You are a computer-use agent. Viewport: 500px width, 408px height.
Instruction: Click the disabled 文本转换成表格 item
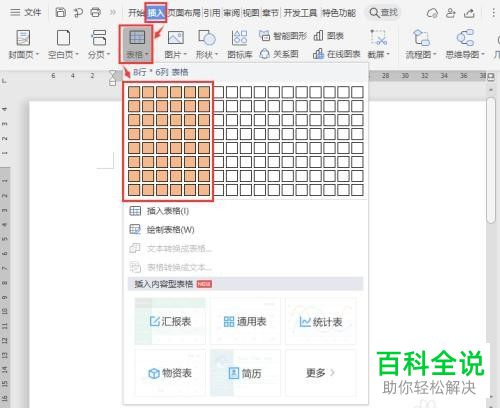click(x=170, y=248)
